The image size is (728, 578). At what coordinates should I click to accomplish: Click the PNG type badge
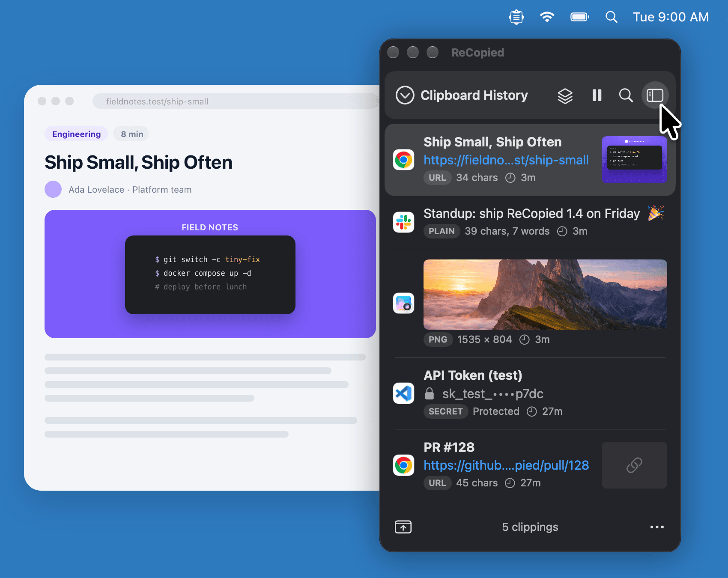(438, 340)
